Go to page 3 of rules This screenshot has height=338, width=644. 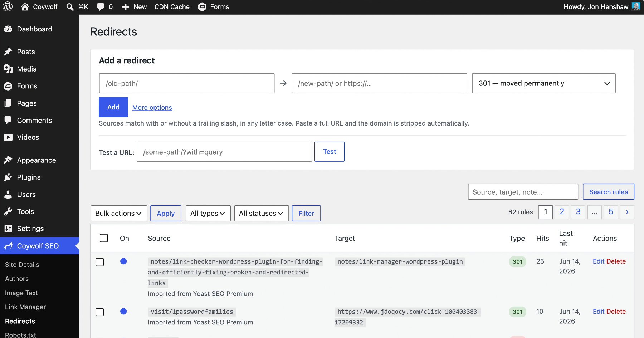[x=578, y=212]
